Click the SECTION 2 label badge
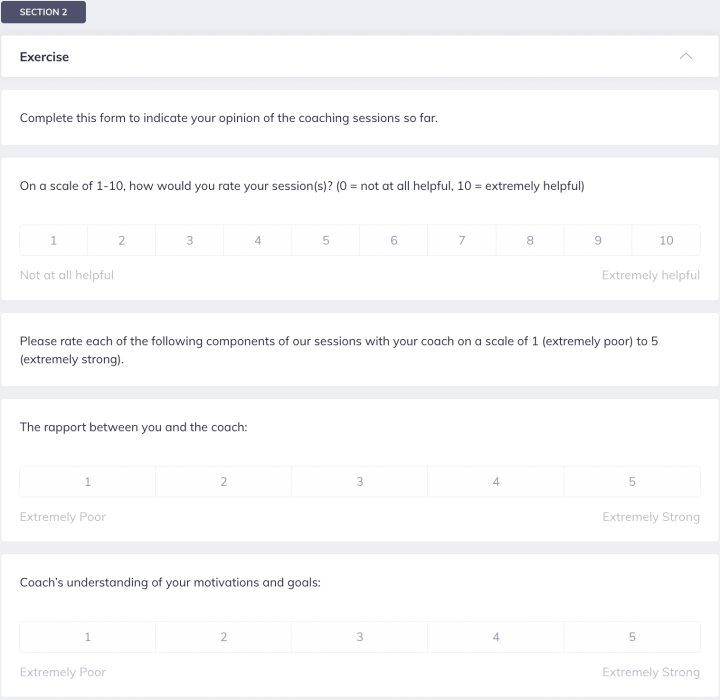The width and height of the screenshot is (720, 700). pos(43,12)
